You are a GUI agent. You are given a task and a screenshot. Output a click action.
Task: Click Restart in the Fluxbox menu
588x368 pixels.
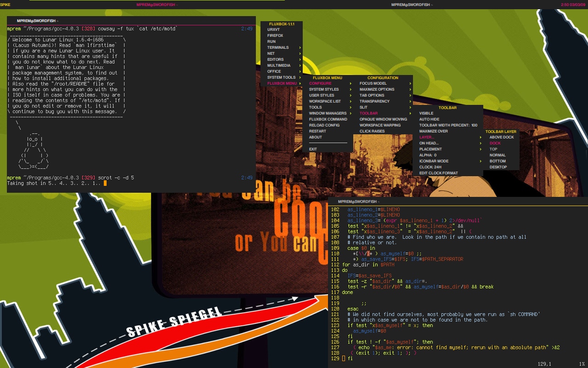click(x=328, y=131)
